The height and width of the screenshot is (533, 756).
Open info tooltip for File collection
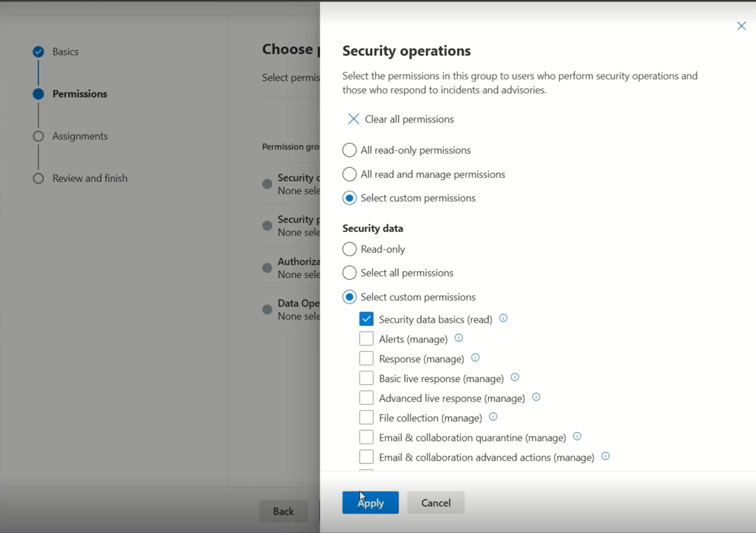tap(493, 417)
